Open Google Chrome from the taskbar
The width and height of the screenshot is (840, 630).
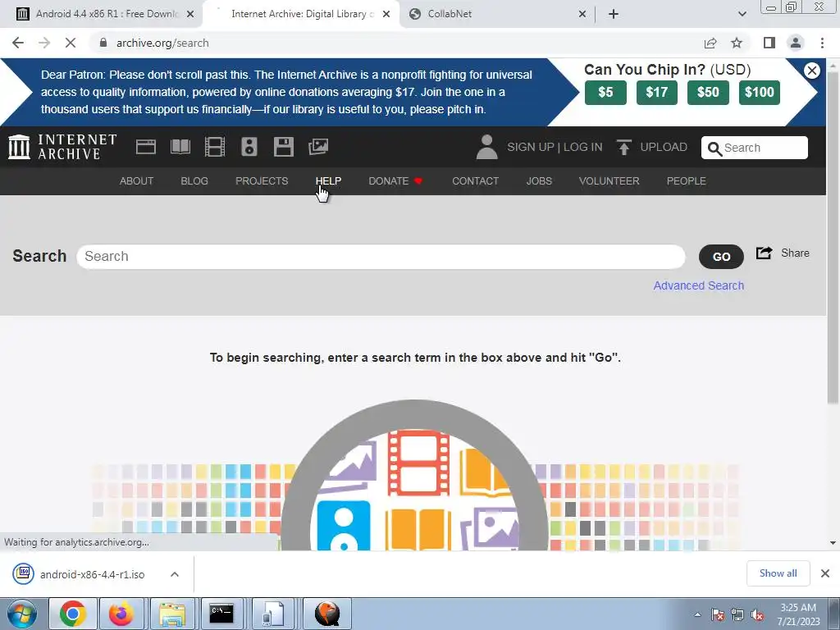[73, 614]
